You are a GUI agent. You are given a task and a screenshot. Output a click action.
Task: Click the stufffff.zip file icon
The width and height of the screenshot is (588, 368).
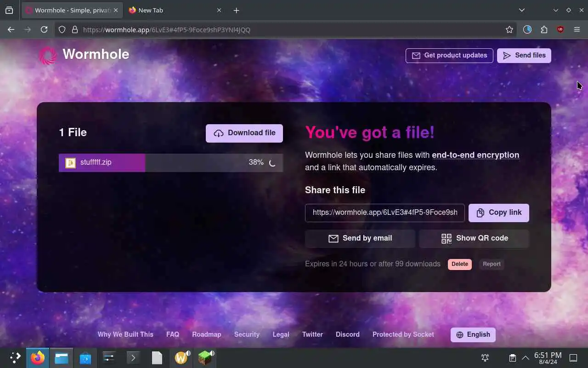[70, 163]
